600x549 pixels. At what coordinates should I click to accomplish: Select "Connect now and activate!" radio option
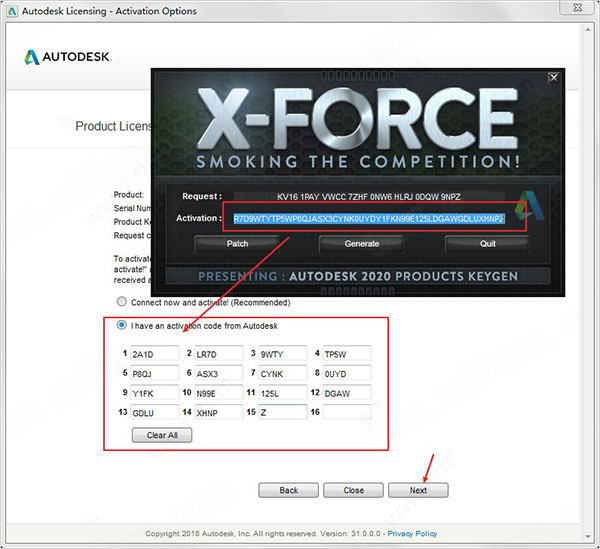click(122, 302)
